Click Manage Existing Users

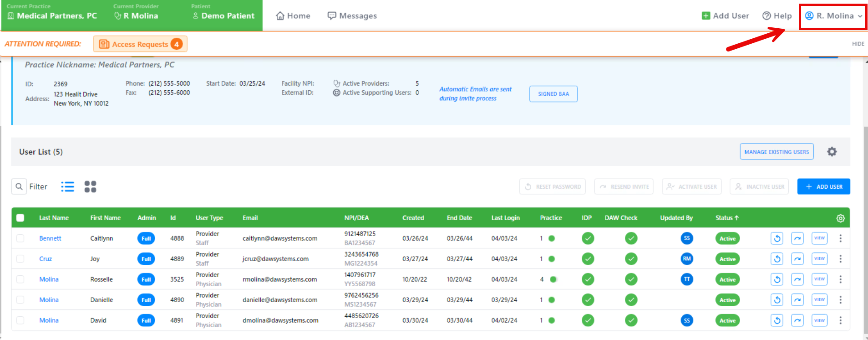[x=777, y=152]
